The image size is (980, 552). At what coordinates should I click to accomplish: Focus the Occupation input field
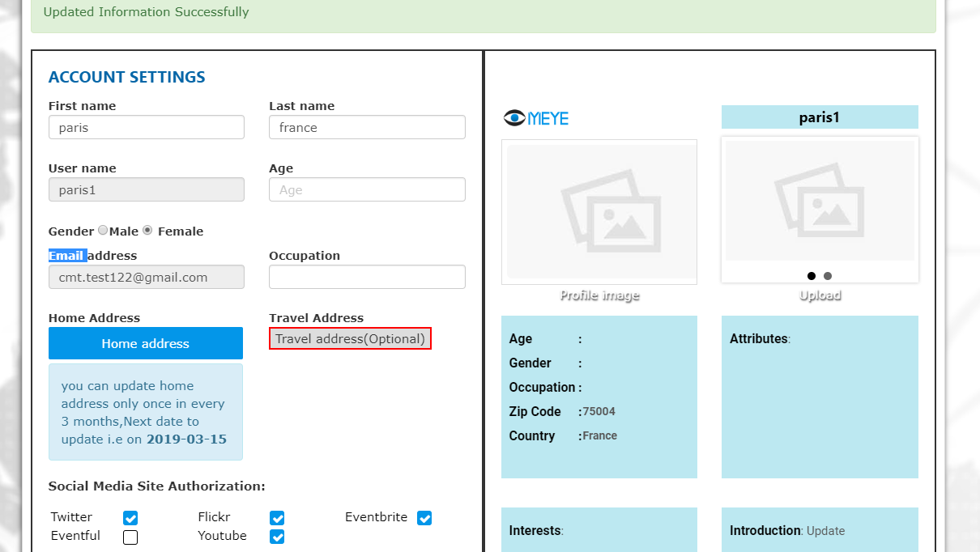367,277
